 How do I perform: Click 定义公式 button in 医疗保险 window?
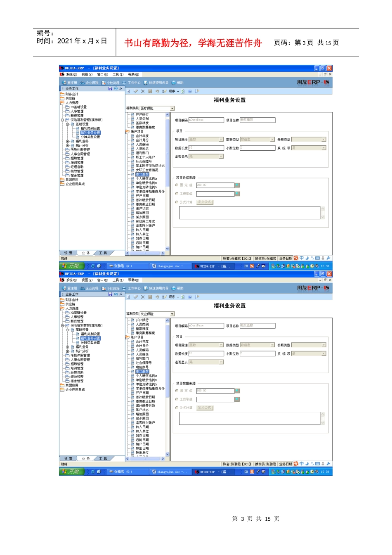click(x=205, y=202)
